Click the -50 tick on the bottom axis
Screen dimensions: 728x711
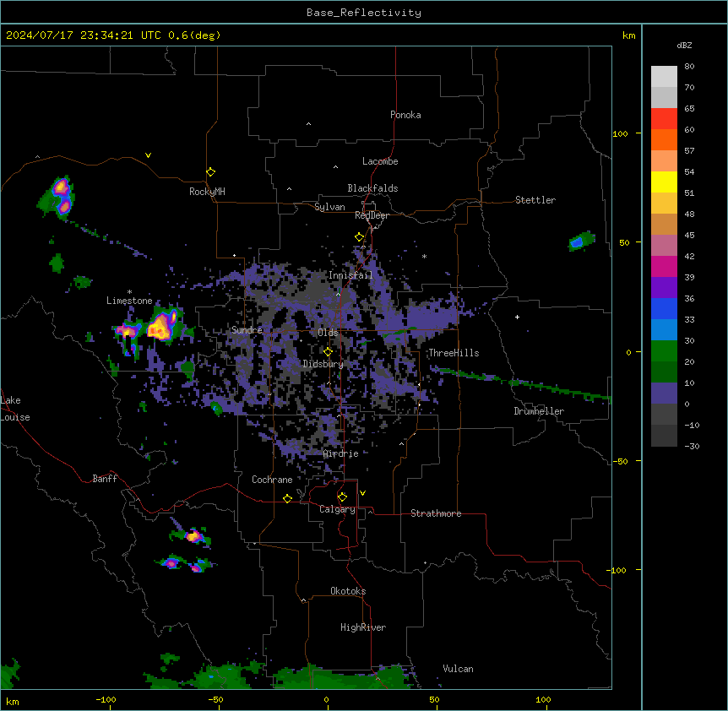click(x=215, y=700)
